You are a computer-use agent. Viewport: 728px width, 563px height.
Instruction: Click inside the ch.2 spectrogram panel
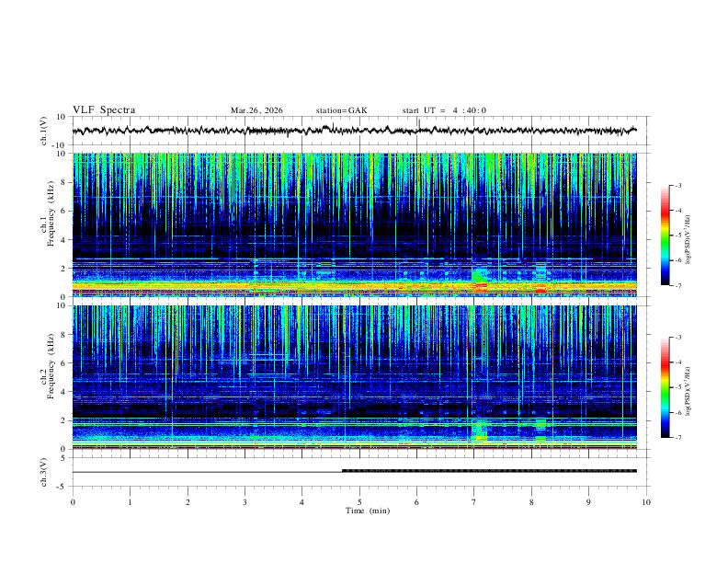coord(355,377)
